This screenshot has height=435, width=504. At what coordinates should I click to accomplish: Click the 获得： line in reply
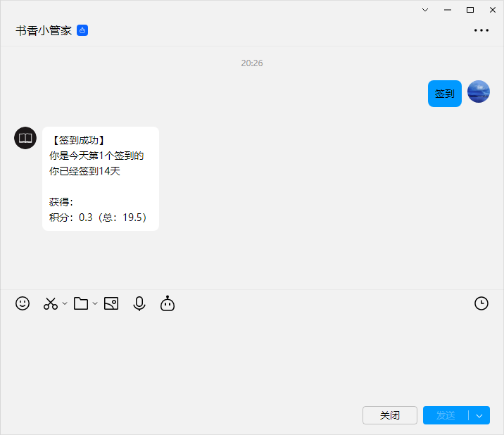tap(61, 202)
